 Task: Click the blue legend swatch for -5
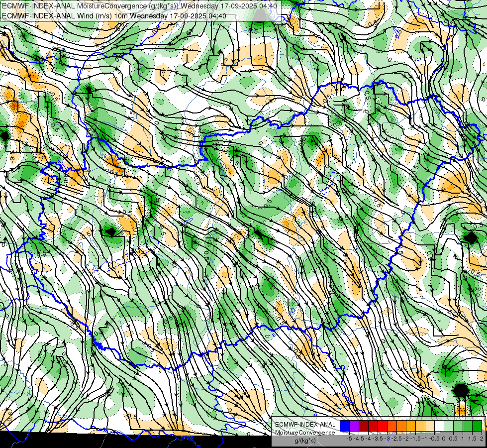(345, 426)
